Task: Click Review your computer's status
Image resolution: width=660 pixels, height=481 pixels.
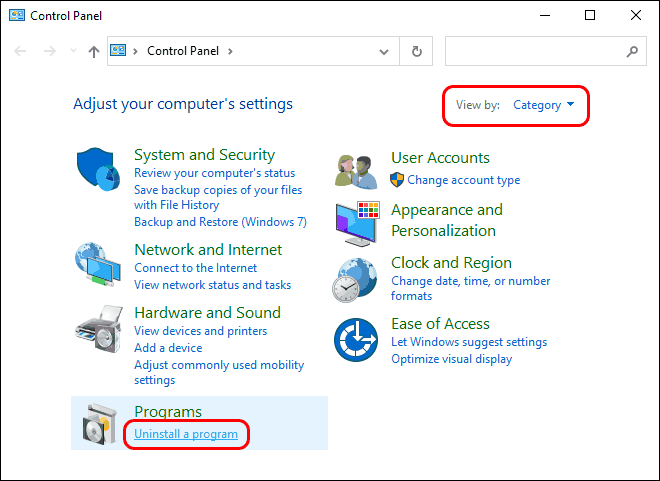Action: point(215,173)
